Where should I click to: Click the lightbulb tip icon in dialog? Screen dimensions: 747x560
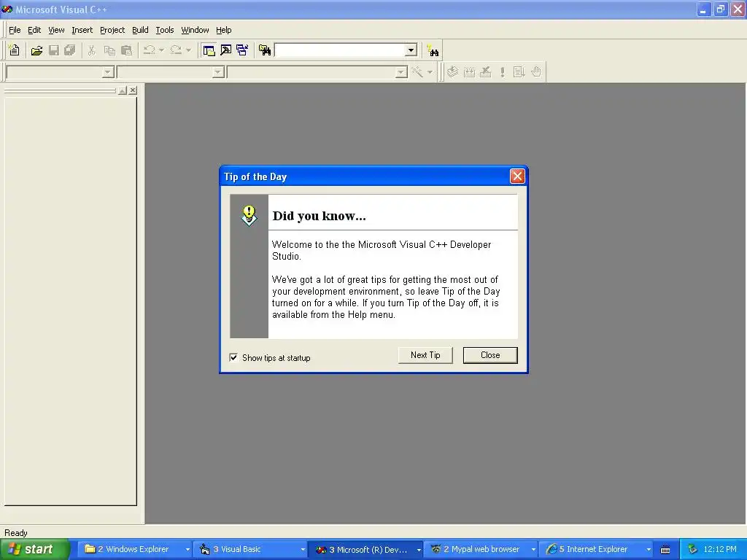point(249,215)
